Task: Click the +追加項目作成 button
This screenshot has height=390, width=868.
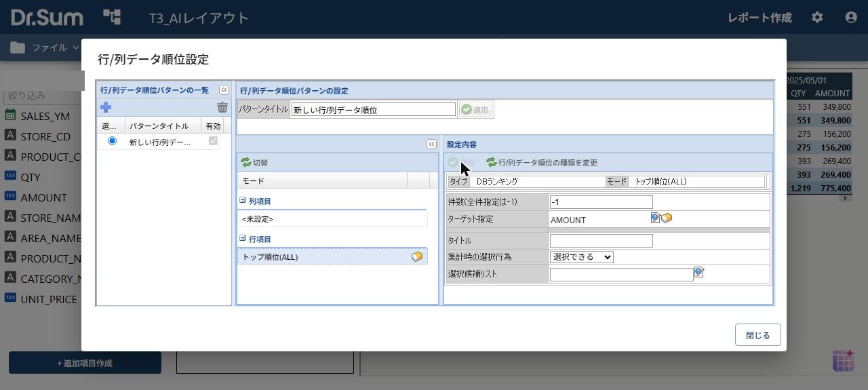Action: [85, 363]
